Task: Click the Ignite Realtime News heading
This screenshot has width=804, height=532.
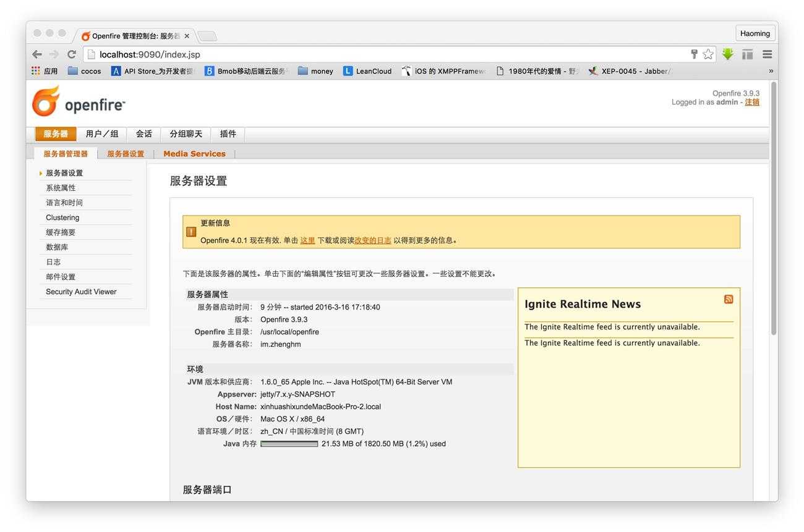Action: [x=583, y=304]
